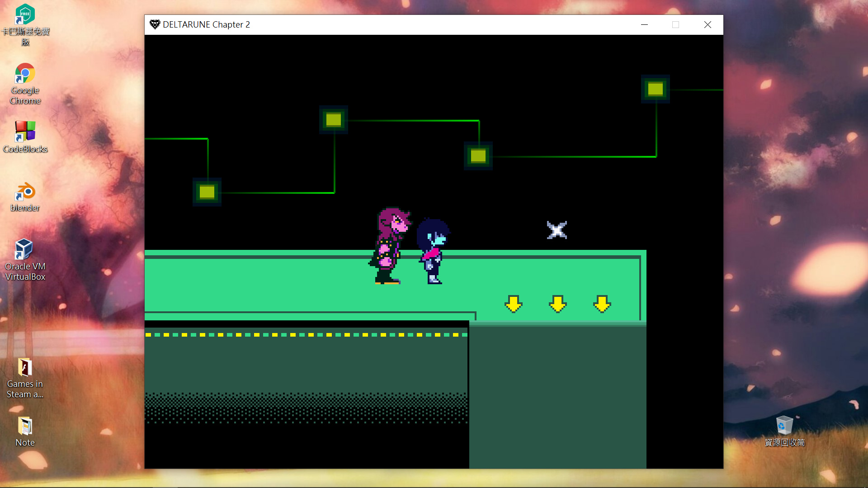Click the top-right green circuit node
The image size is (868, 488).
pos(656,89)
